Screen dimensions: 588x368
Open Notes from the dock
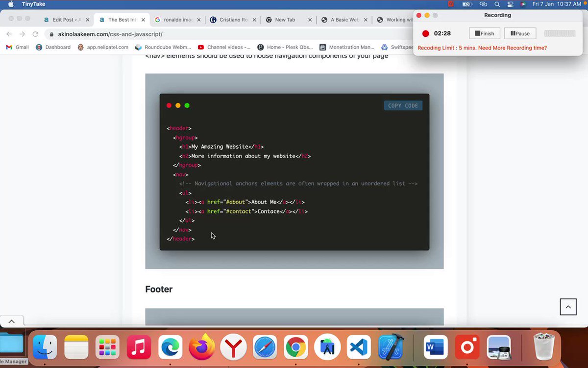coord(76,347)
